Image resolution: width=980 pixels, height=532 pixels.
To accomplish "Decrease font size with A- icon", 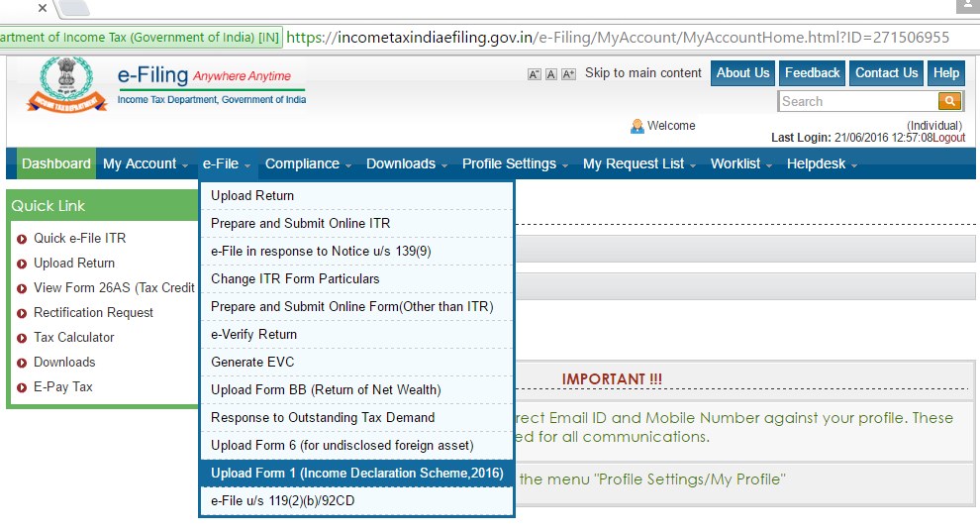I will point(534,74).
